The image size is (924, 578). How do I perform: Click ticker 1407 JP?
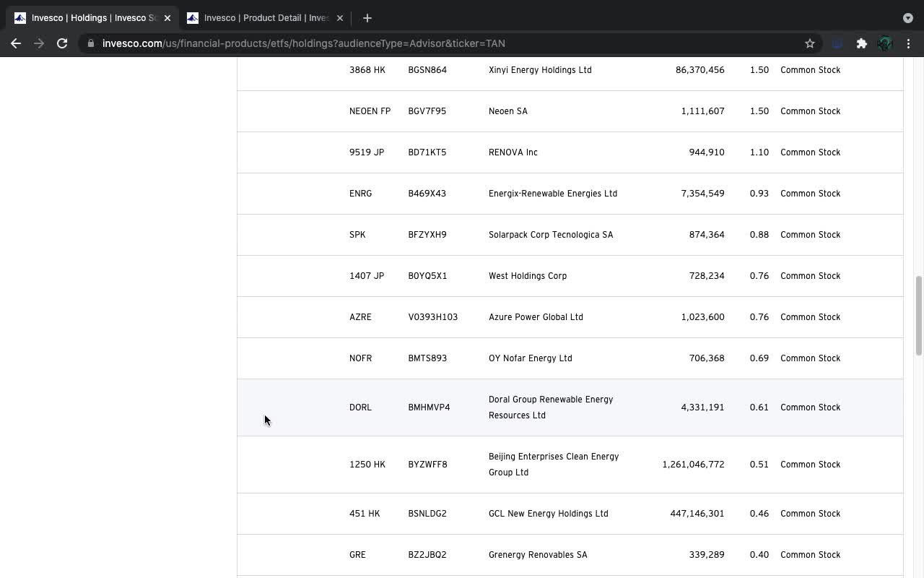pos(367,276)
